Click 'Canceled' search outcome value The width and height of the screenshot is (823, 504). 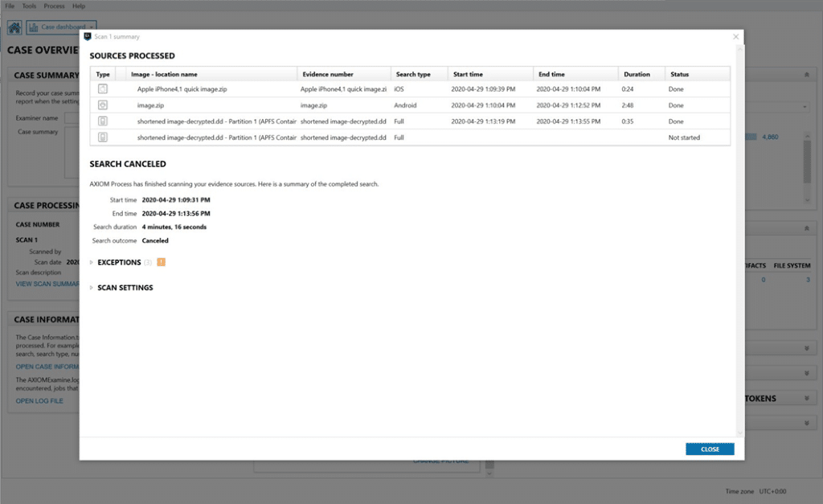tap(155, 240)
